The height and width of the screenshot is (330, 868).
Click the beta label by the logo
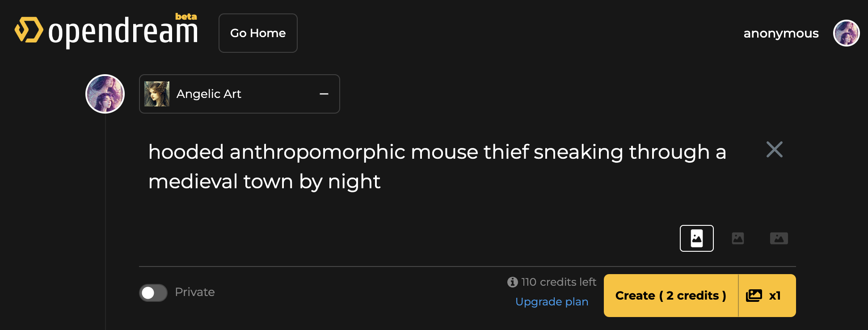tap(186, 17)
